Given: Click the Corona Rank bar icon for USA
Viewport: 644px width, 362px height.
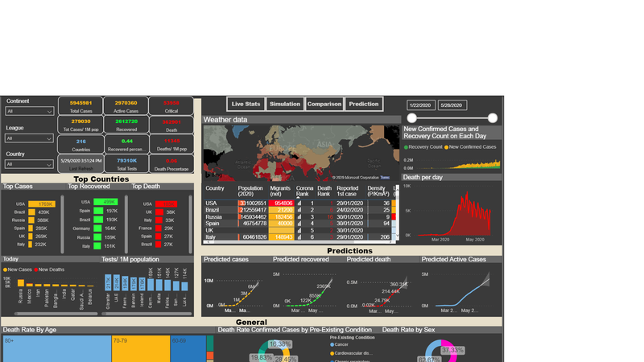Looking at the screenshot, I should click(x=299, y=204).
